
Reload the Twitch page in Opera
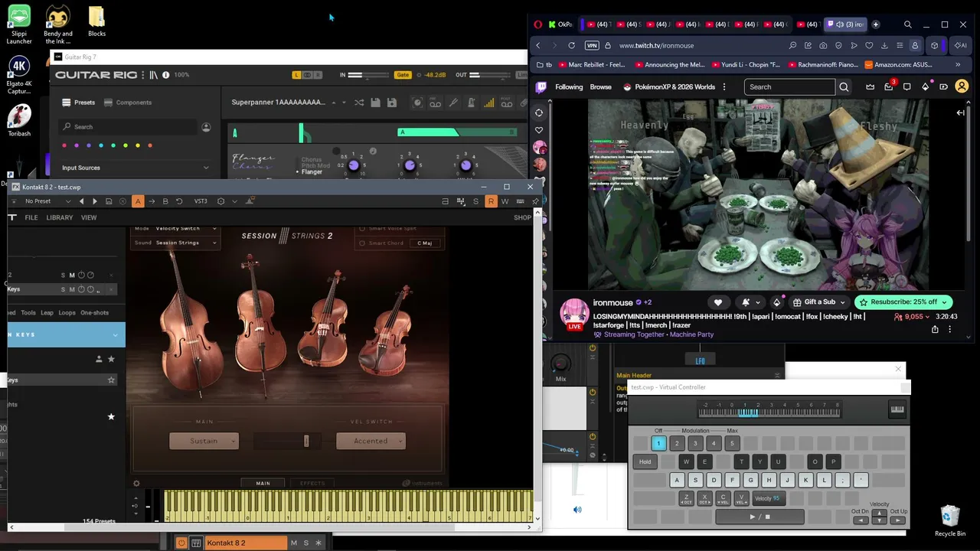[571, 46]
